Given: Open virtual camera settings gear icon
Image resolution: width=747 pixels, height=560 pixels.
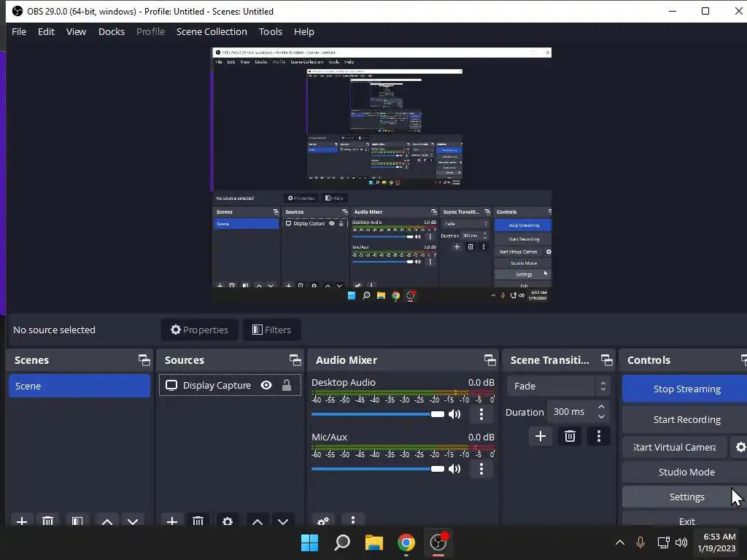Looking at the screenshot, I should click(x=740, y=447).
